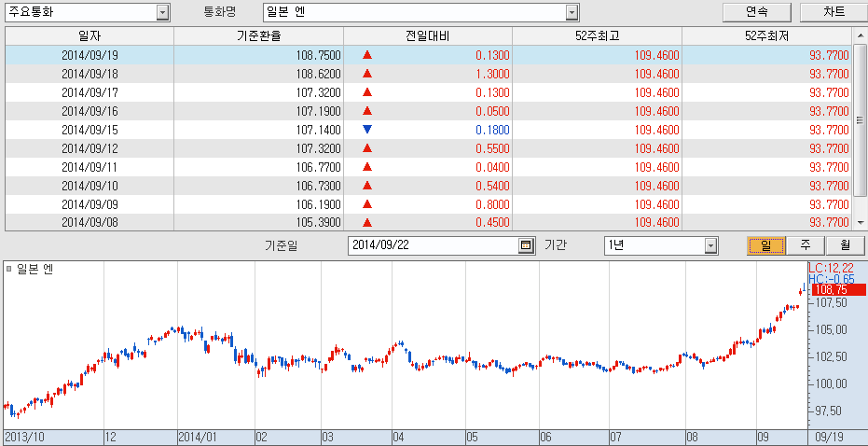Click the 전일대비 column header
The height and width of the screenshot is (446, 868).
click(x=428, y=36)
